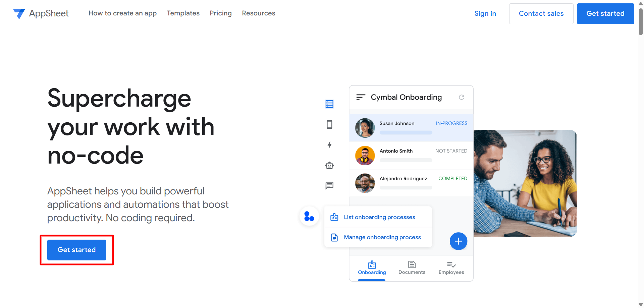The height and width of the screenshot is (308, 644).
Task: Click the page vertical scrollbar thumb
Action: point(641,22)
